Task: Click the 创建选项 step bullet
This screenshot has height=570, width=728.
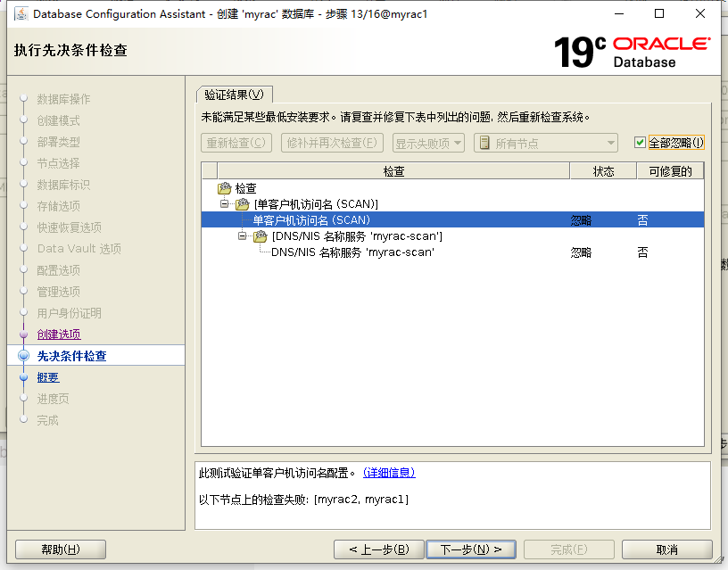Action: click(24, 335)
